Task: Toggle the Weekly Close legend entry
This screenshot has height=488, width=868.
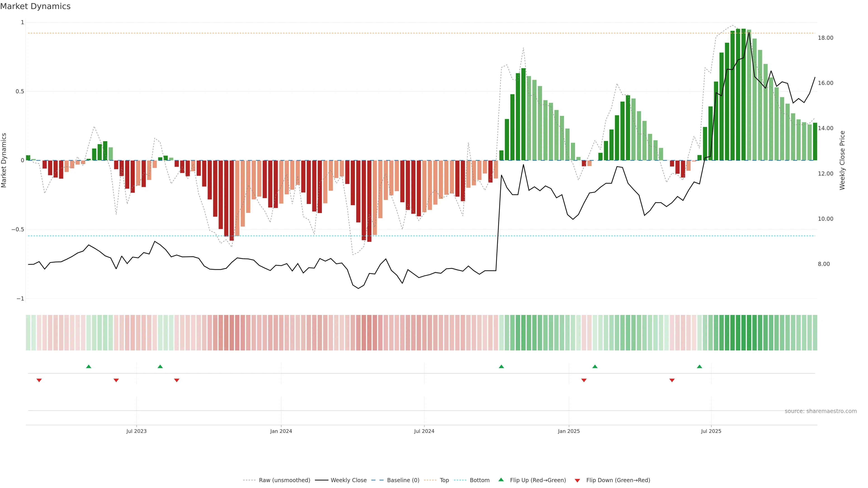Action: (x=348, y=480)
